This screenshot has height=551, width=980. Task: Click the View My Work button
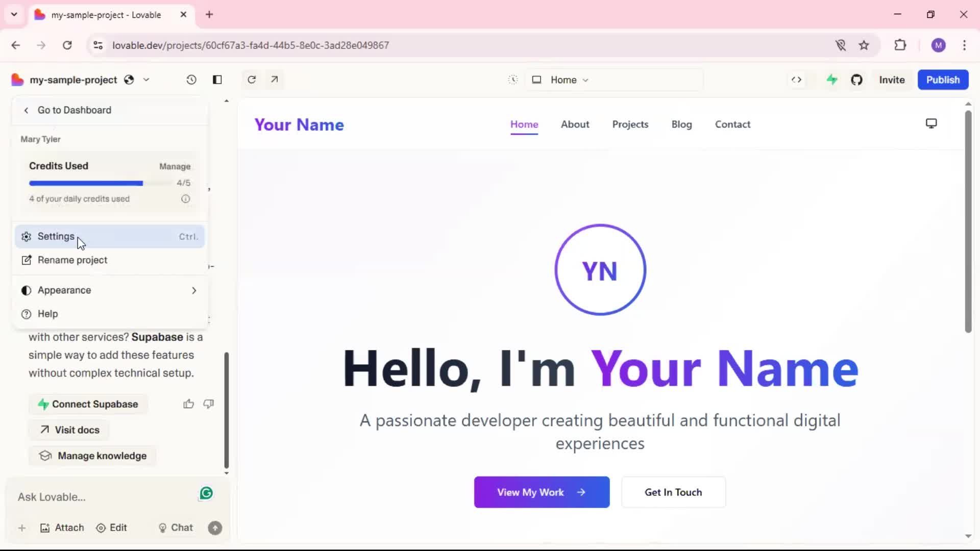[x=542, y=492]
